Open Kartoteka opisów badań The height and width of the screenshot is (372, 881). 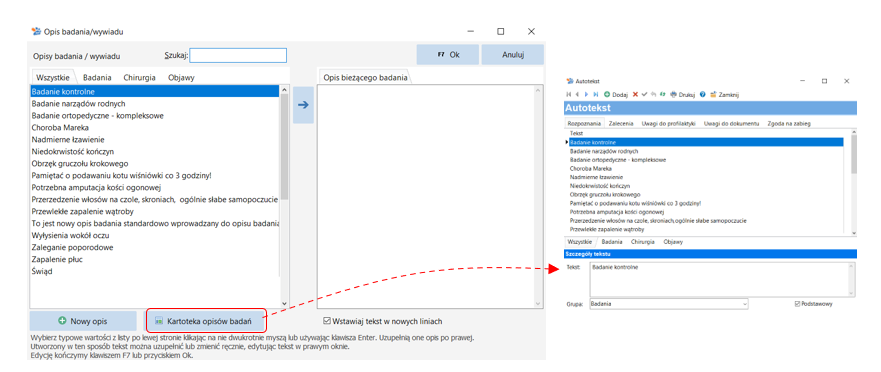(x=206, y=321)
